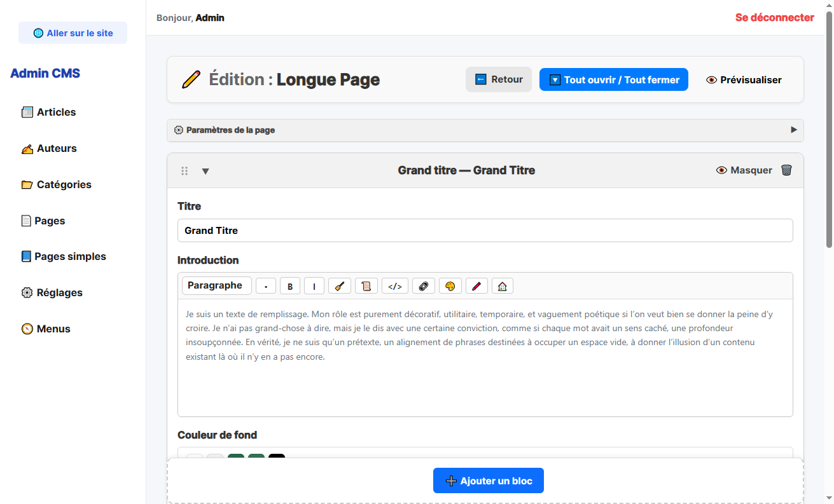Click Prévisualiser to preview the page
The height and width of the screenshot is (504, 834).
point(744,80)
